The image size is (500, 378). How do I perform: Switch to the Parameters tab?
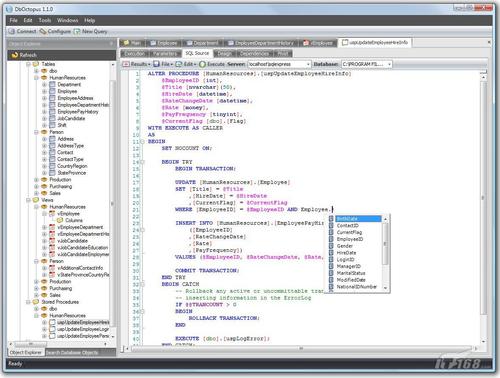(x=165, y=53)
